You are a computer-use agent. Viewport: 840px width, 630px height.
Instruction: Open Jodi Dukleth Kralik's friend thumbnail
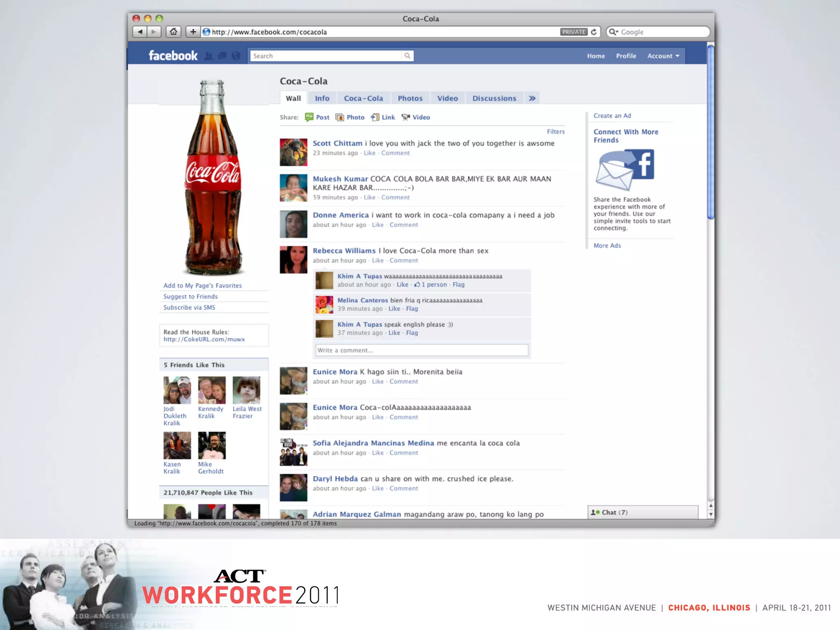click(x=177, y=390)
